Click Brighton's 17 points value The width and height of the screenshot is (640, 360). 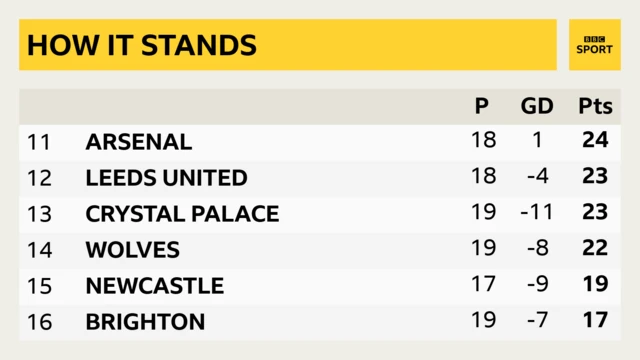point(596,320)
